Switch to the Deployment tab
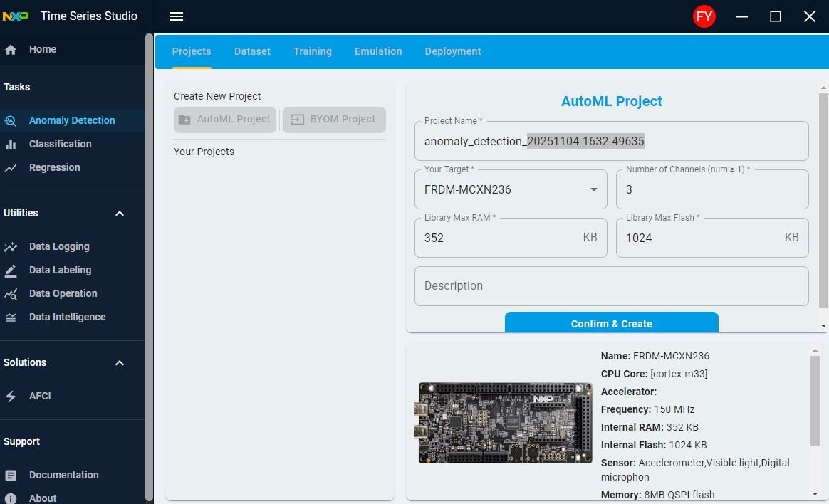Image resolution: width=829 pixels, height=504 pixels. 453,51
